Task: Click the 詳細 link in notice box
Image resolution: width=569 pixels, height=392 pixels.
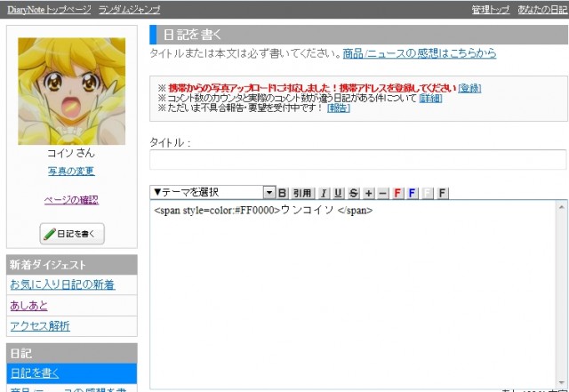Action: pos(430,98)
